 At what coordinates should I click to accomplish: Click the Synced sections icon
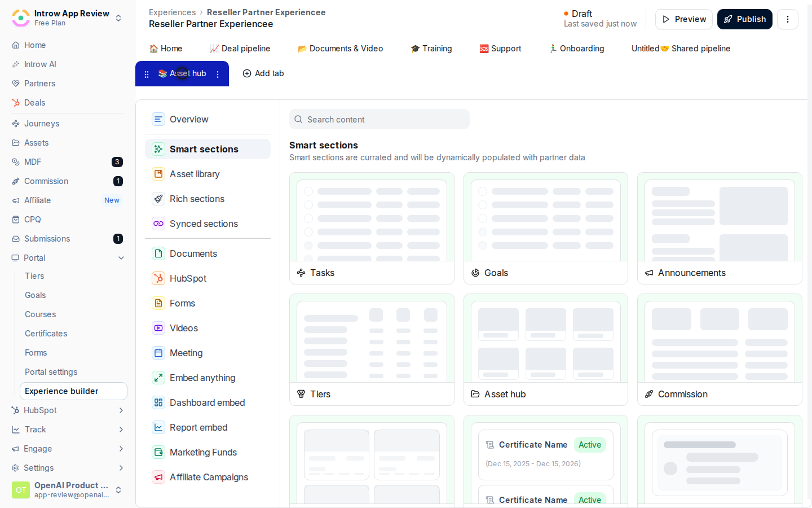[158, 224]
